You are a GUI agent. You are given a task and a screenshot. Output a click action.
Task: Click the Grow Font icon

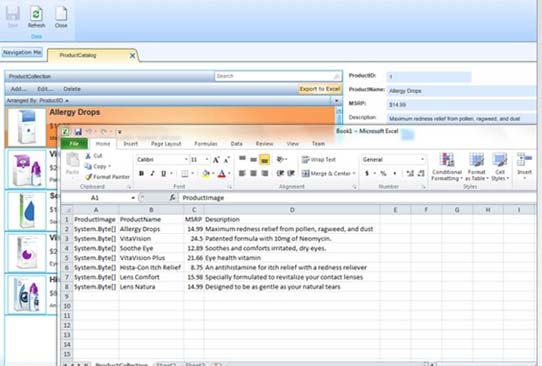pyautogui.click(x=216, y=160)
